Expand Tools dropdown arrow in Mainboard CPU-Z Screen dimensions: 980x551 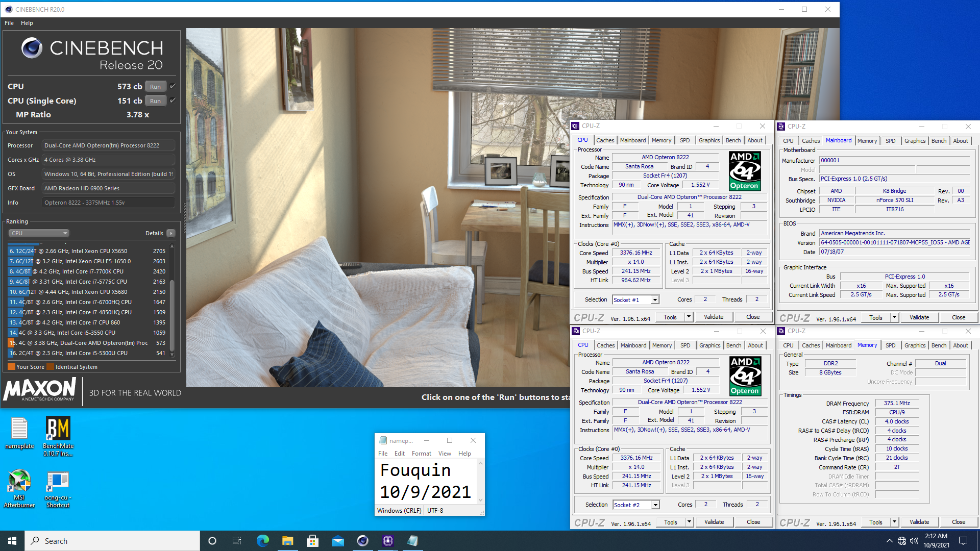point(894,317)
